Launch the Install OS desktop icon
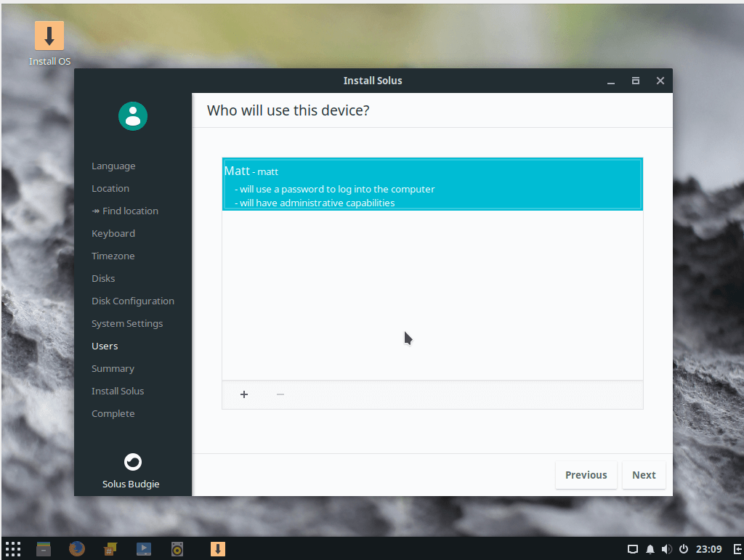744x560 pixels. 49,35
